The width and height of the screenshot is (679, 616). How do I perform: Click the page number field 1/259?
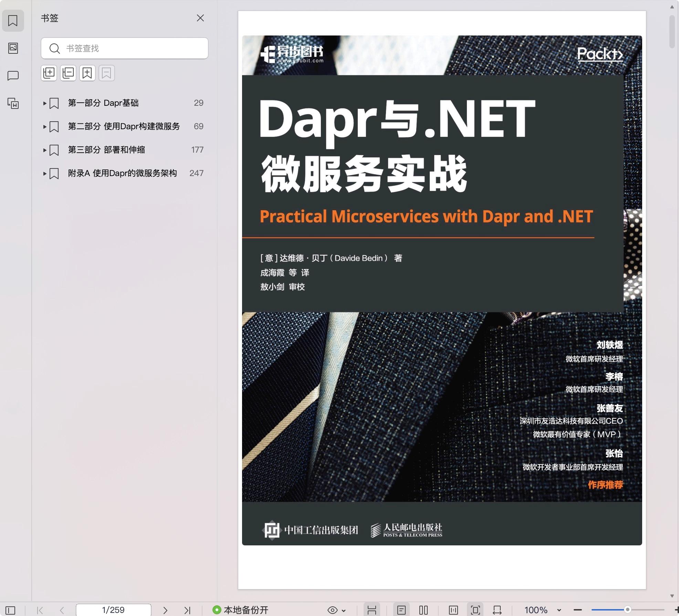pyautogui.click(x=113, y=610)
